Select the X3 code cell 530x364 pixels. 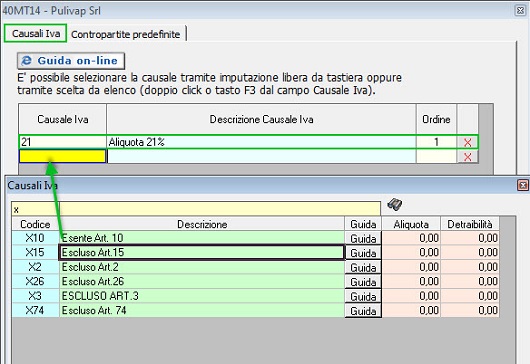click(x=35, y=296)
